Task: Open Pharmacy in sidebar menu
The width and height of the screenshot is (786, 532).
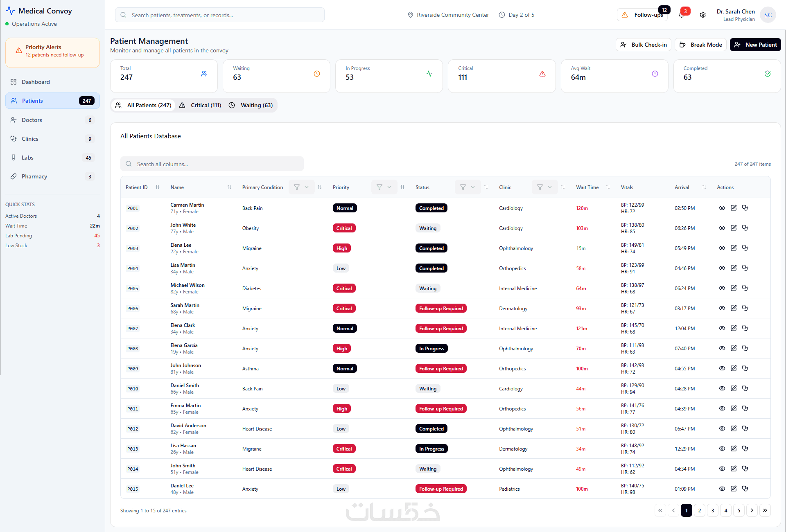Action: pyautogui.click(x=34, y=176)
